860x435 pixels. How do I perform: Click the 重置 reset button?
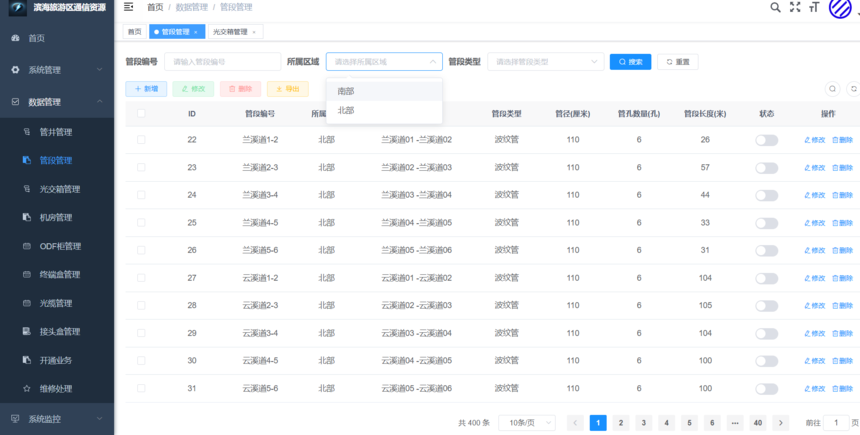(x=677, y=62)
